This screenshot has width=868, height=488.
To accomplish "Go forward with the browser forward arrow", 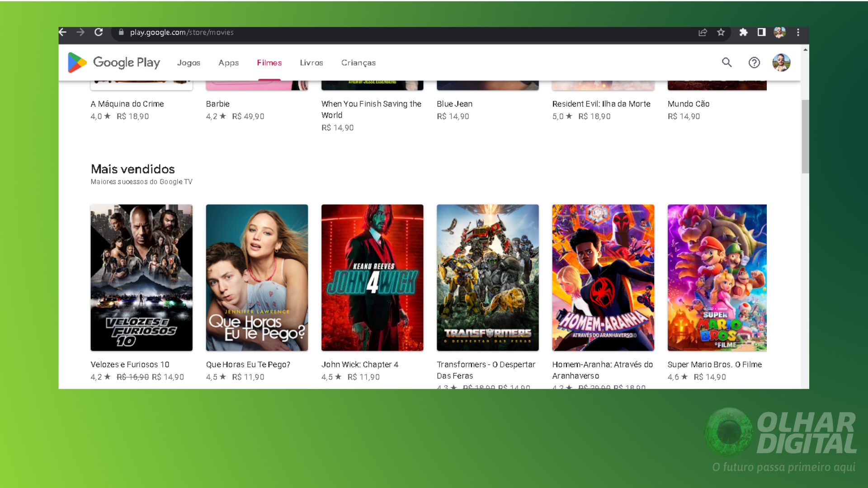I will (80, 32).
